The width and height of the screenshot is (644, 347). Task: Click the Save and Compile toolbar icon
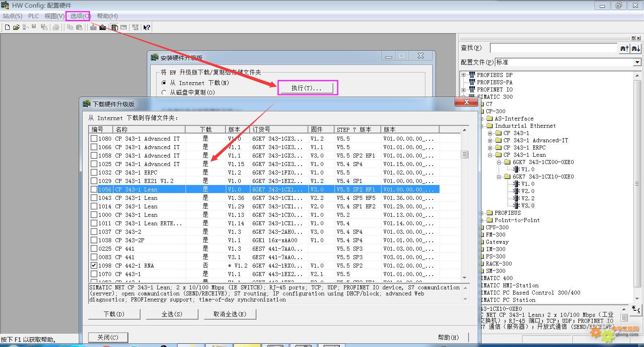point(44,27)
